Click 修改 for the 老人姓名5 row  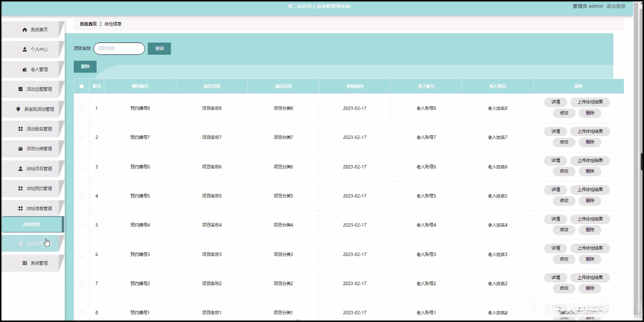coord(564,201)
